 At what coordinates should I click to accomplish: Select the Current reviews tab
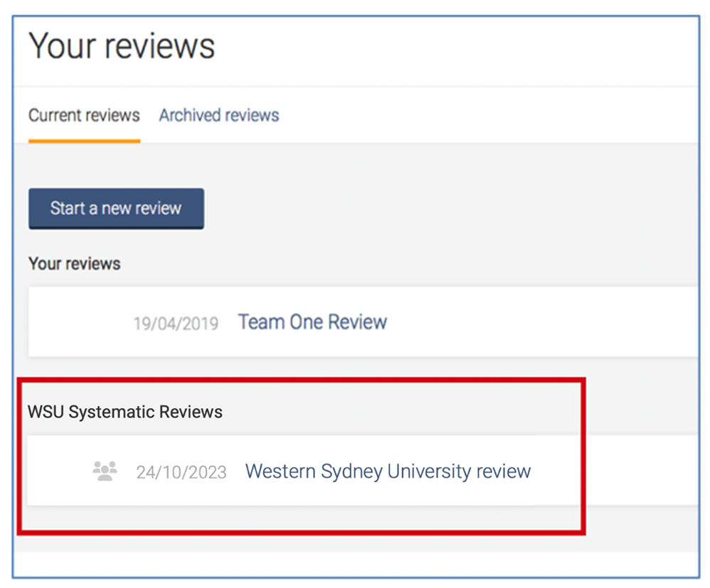click(x=84, y=115)
